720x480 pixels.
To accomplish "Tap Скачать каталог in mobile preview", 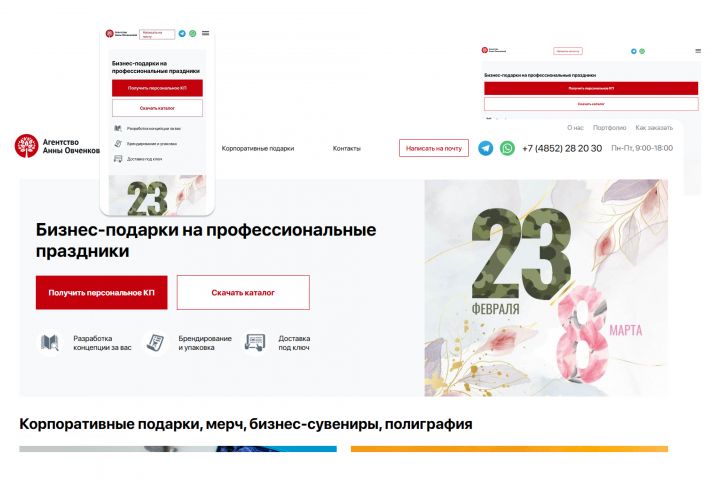I will (x=157, y=108).
